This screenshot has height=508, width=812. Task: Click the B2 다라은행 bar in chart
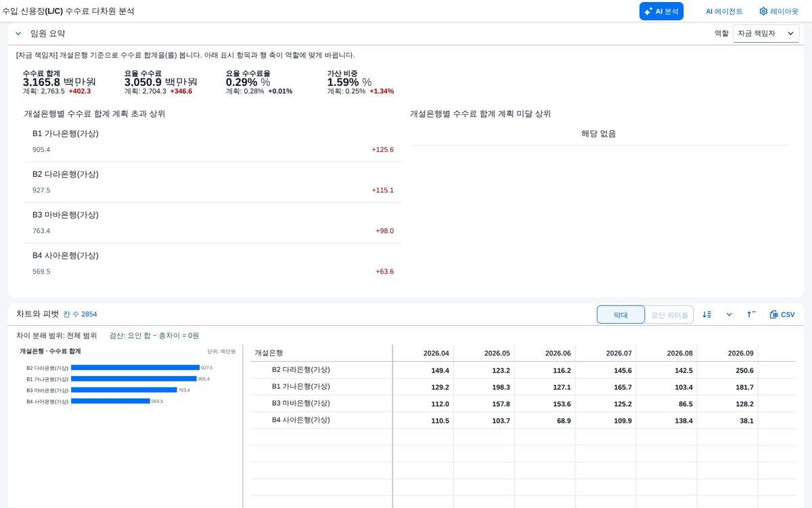(x=135, y=368)
